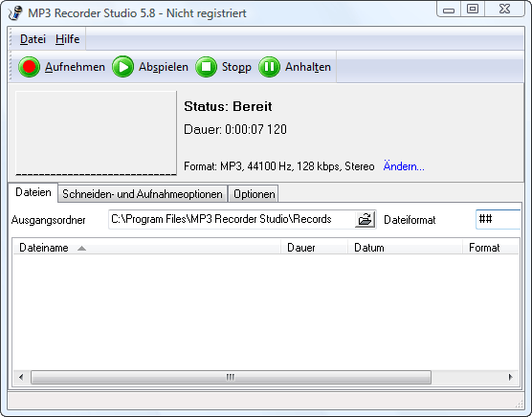
Task: Click the microphone application icon in the title bar
Action: point(15,13)
